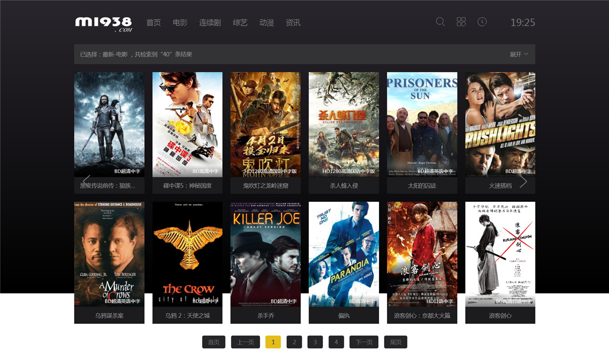Image resolution: width=609 pixels, height=364 pixels.
Task: Expand the 展开 filter dropdown
Action: click(519, 54)
